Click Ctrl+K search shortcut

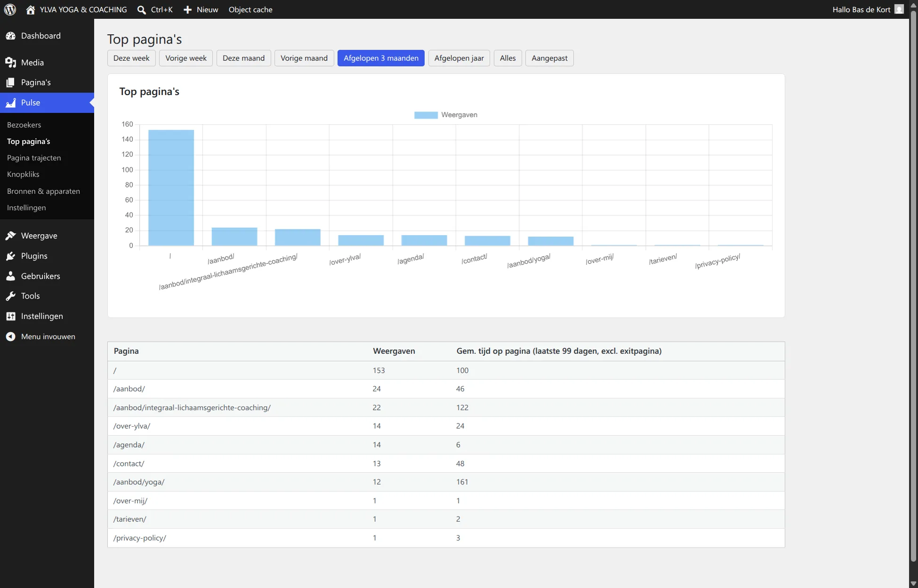coord(161,9)
